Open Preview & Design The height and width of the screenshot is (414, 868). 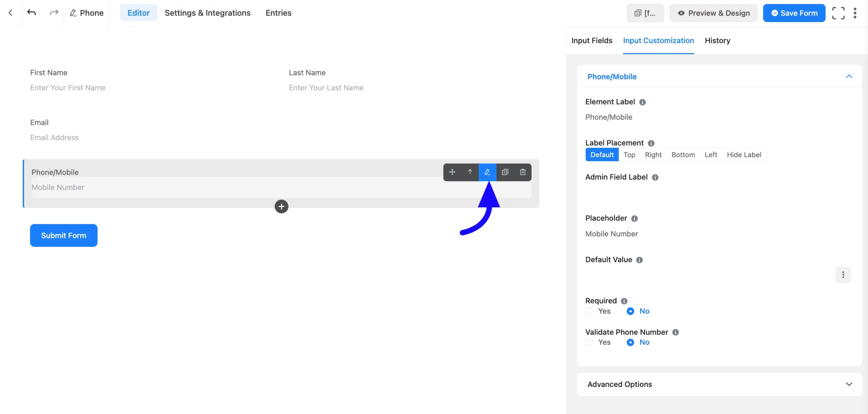pos(713,13)
